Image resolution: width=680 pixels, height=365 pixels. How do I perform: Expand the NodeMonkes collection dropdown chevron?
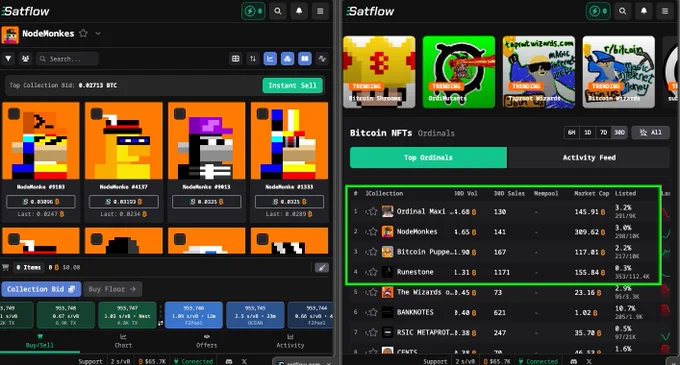pos(98,33)
